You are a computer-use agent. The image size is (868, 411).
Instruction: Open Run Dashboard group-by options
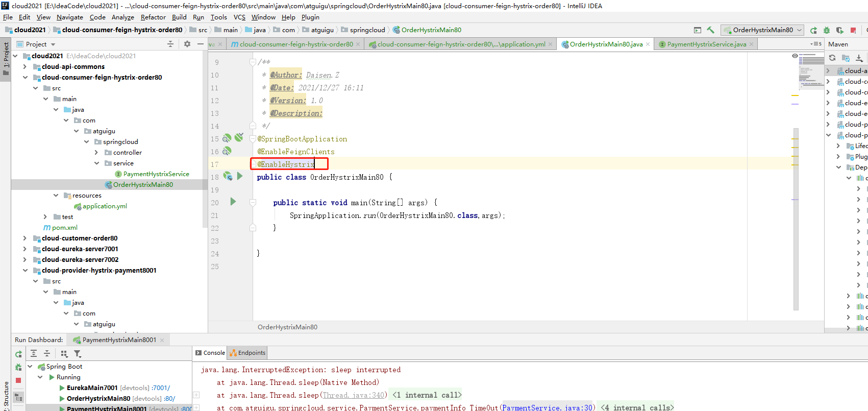click(64, 353)
